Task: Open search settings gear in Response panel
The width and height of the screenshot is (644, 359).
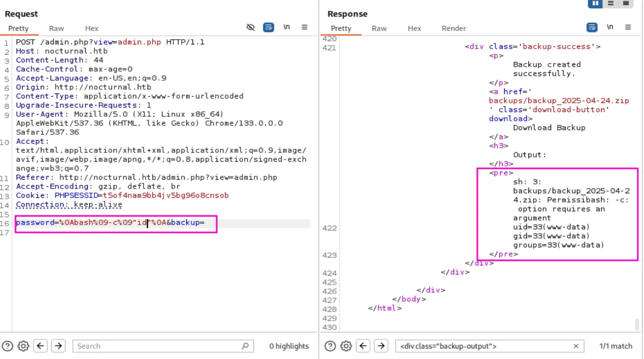Action: [346, 346]
